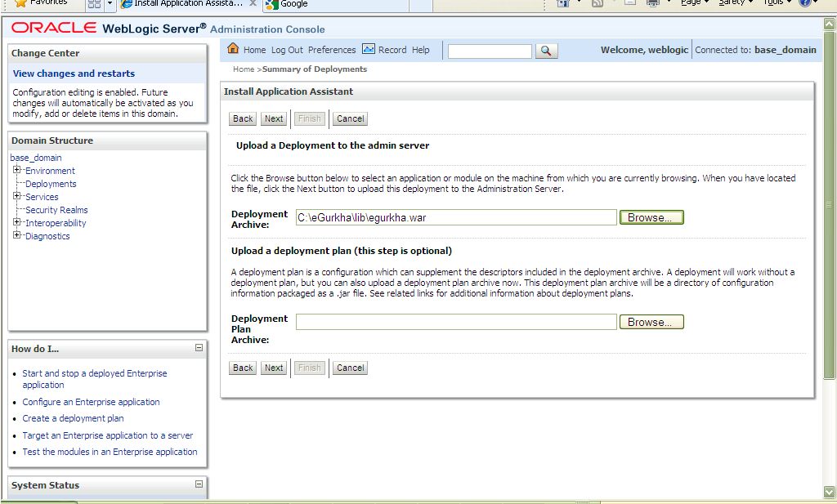Open Summary of Deployments breadcrumb

coord(315,69)
